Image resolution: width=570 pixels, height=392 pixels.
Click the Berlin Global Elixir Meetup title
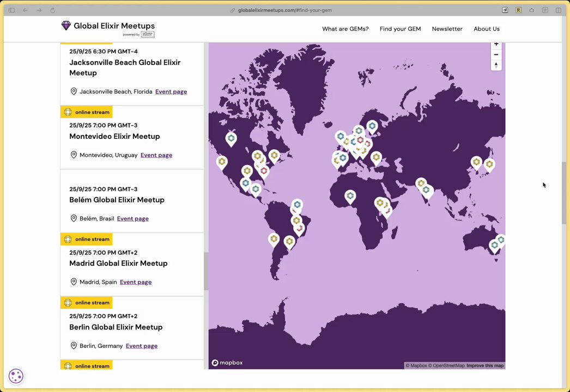click(116, 327)
